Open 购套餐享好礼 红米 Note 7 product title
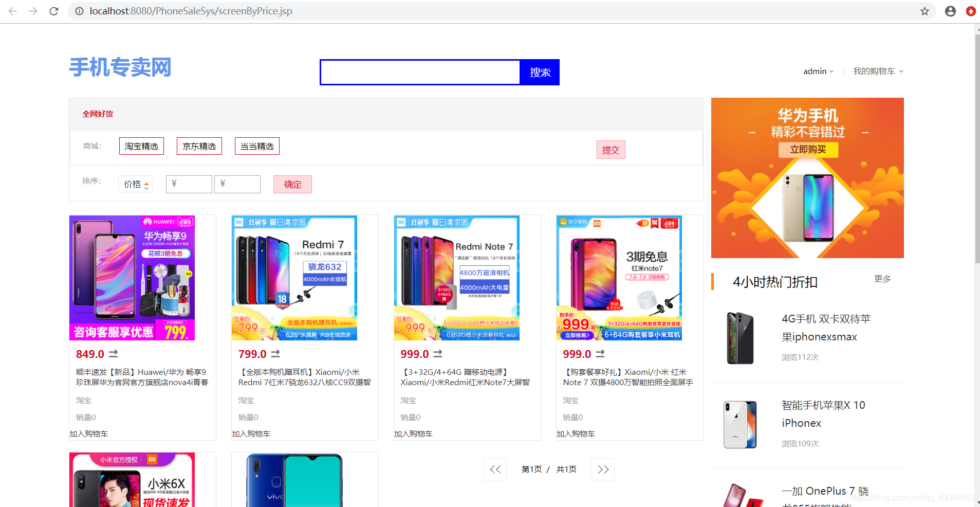Viewport: 980px width, 507px height. pos(628,377)
